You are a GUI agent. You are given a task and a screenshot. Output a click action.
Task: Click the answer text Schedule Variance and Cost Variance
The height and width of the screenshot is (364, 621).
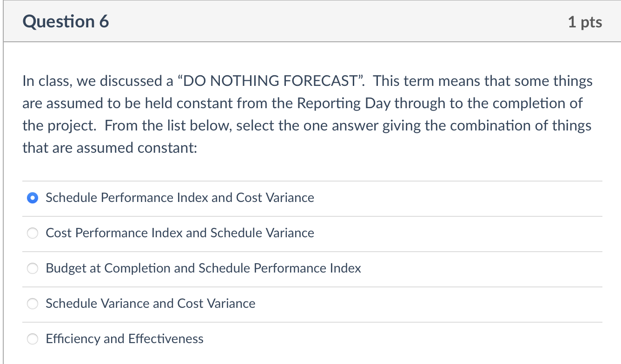point(150,304)
